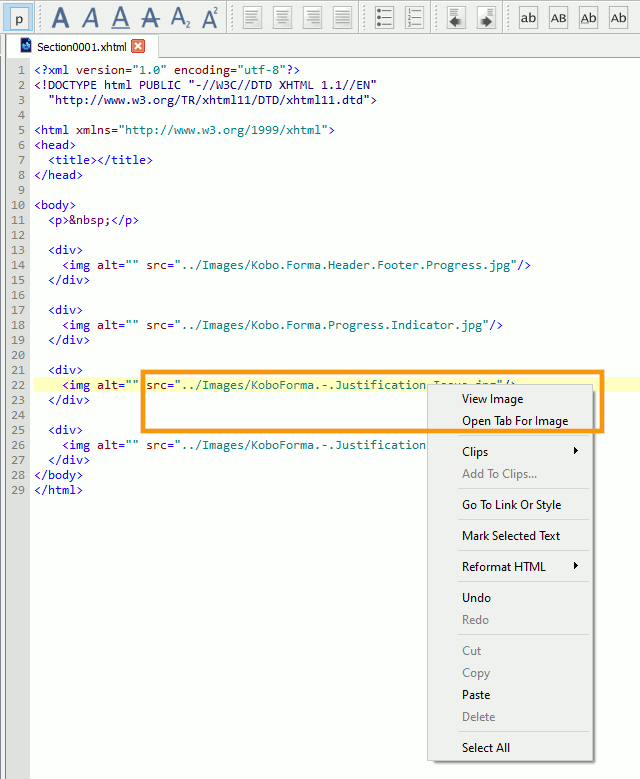Change case to uppercase (AB)
640x779 pixels.
[559, 18]
